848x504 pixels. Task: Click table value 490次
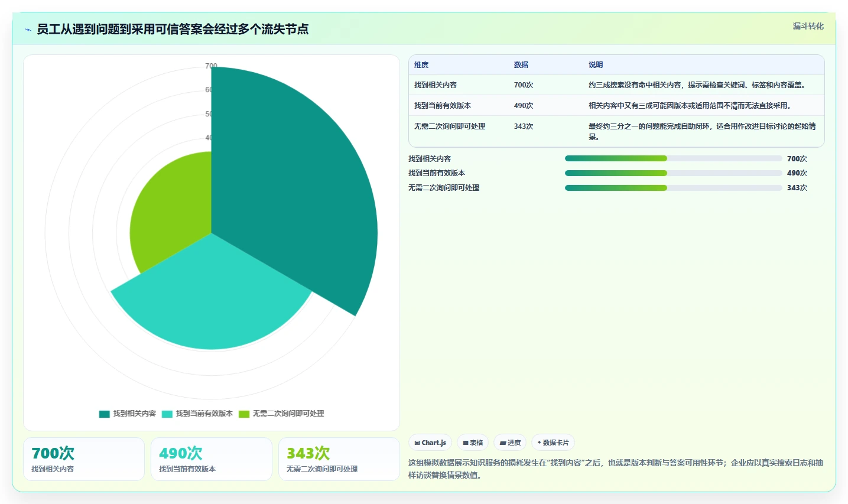click(524, 106)
